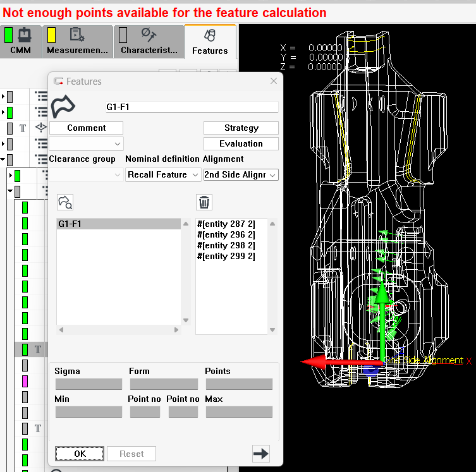
Task: Click the T icon in the highlighted tree row
Action: point(38,349)
